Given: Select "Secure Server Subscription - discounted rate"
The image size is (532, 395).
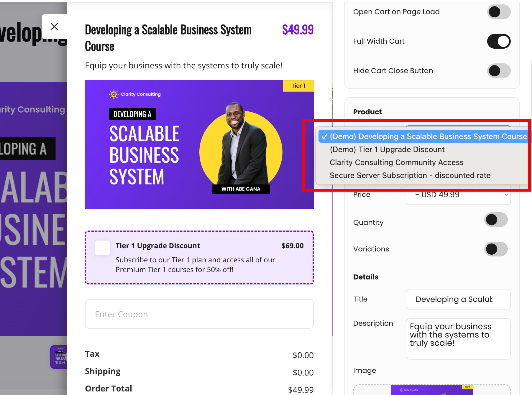Looking at the screenshot, I should pyautogui.click(x=410, y=175).
